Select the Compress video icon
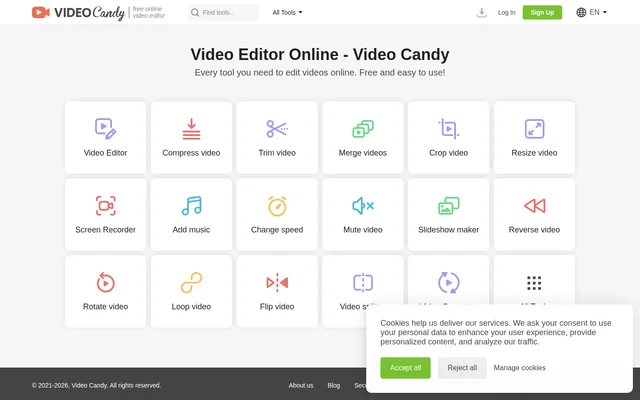Viewport: 640px width, 400px height. click(191, 129)
